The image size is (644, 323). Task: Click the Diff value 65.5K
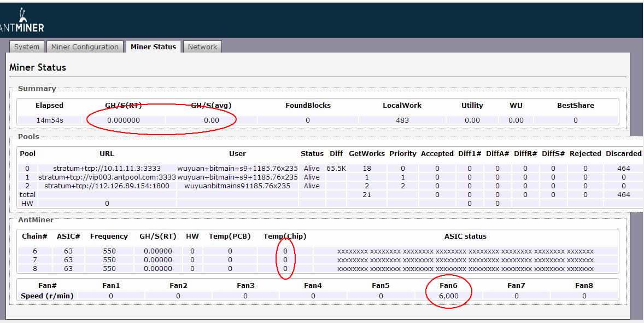click(336, 169)
